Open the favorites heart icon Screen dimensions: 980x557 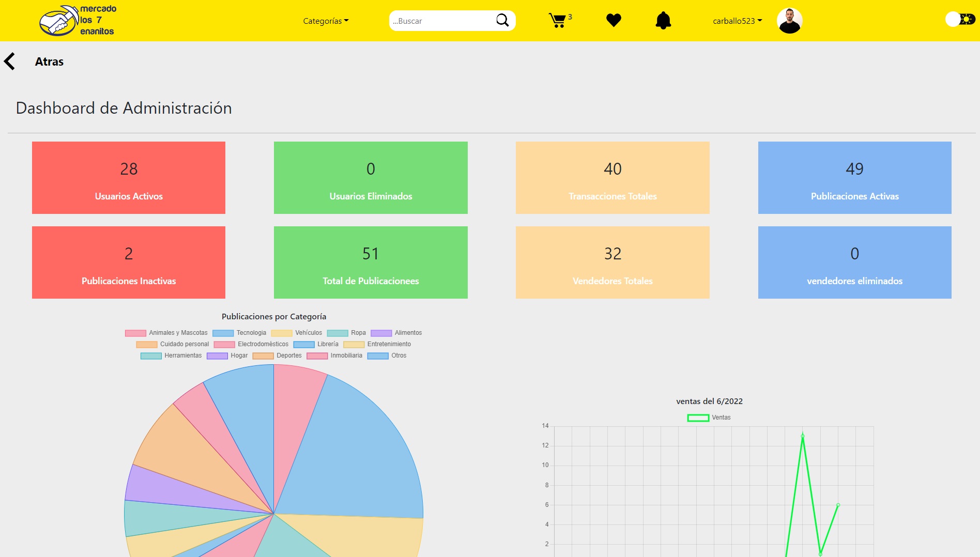pyautogui.click(x=612, y=20)
